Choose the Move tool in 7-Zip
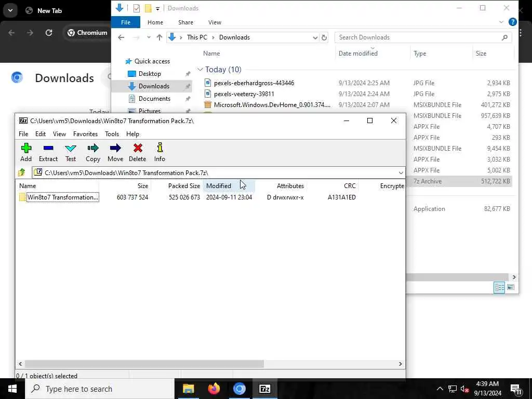The width and height of the screenshot is (532, 399). [x=115, y=152]
